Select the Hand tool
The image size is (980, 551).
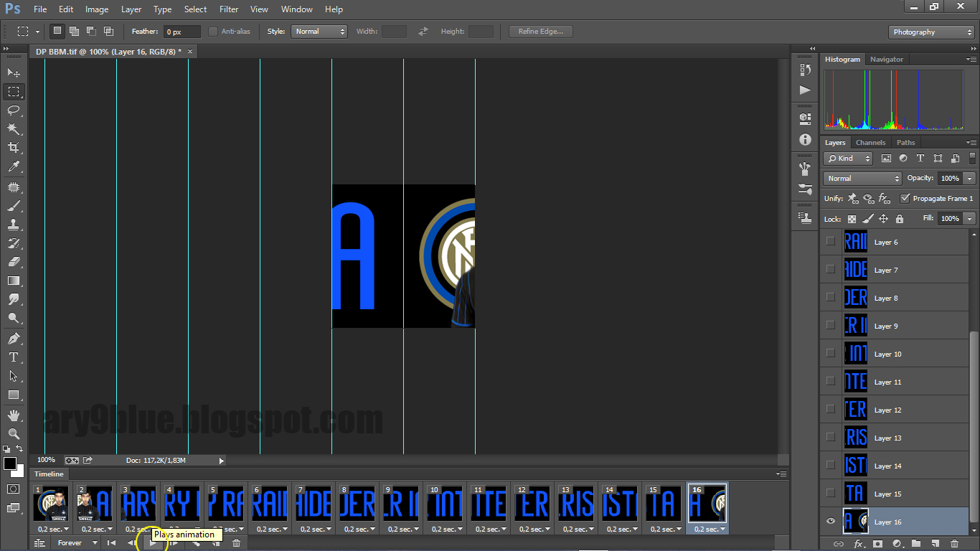[x=14, y=415]
